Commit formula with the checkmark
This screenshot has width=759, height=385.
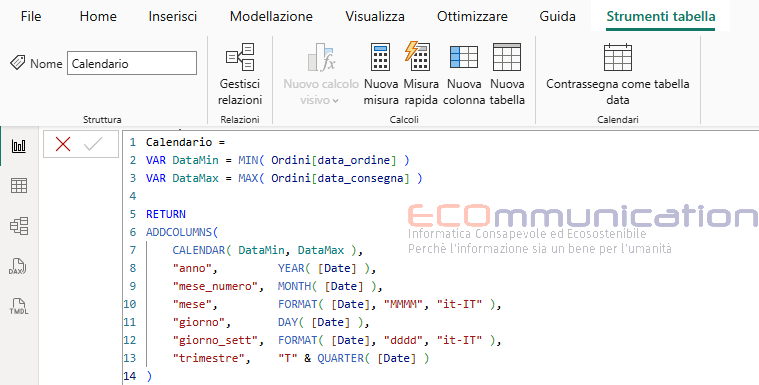coord(93,144)
